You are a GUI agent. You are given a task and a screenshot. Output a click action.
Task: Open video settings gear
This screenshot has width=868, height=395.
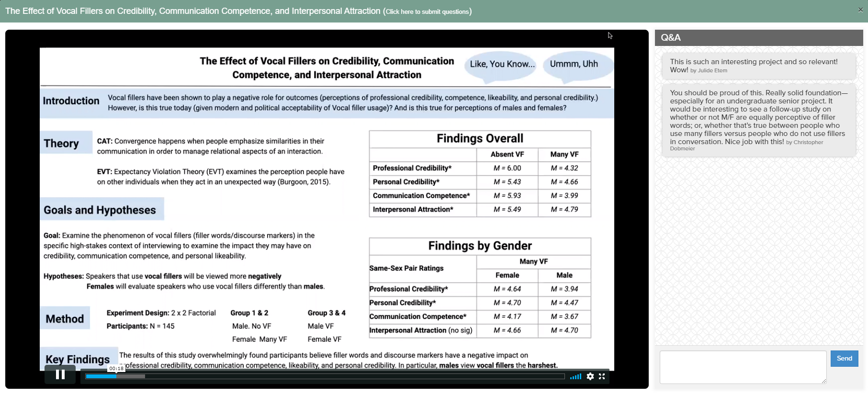click(590, 376)
